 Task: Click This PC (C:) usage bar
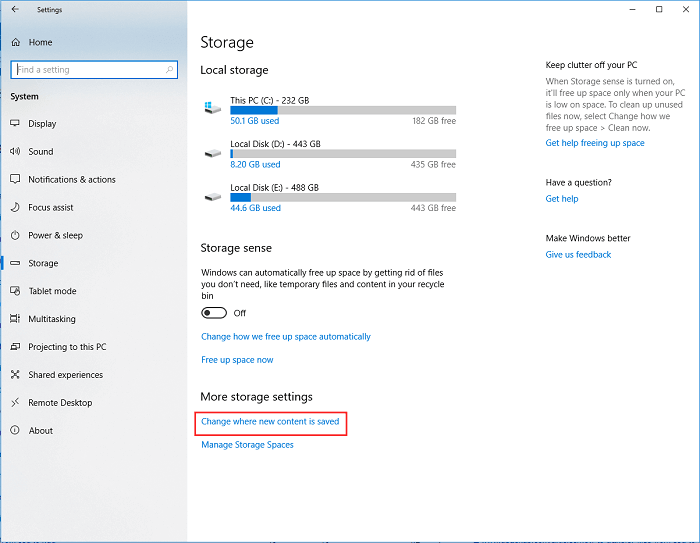click(x=343, y=110)
